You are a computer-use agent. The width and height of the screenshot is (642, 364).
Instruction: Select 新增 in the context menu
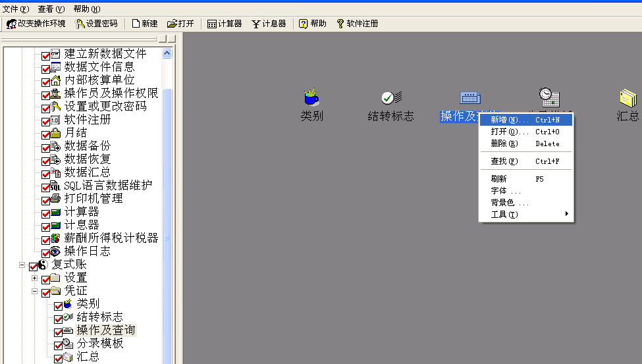[x=509, y=120]
